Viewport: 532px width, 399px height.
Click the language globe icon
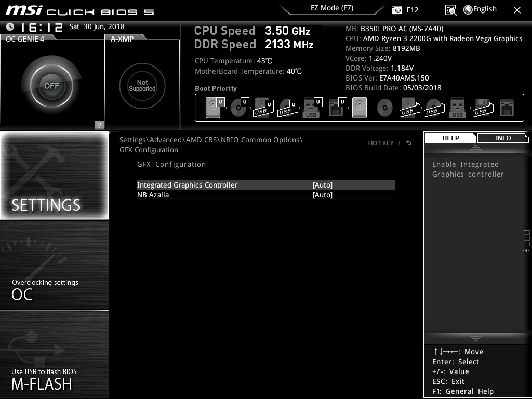point(468,10)
